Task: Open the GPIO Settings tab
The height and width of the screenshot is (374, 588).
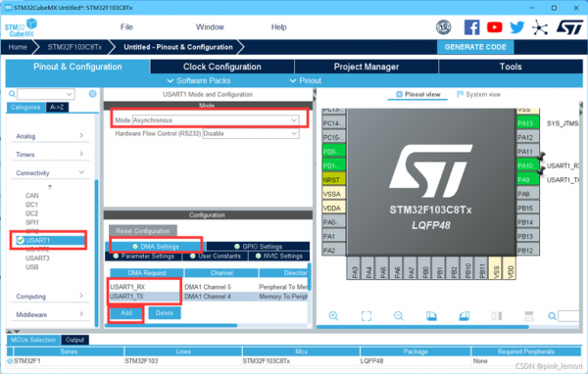Action: click(x=258, y=246)
